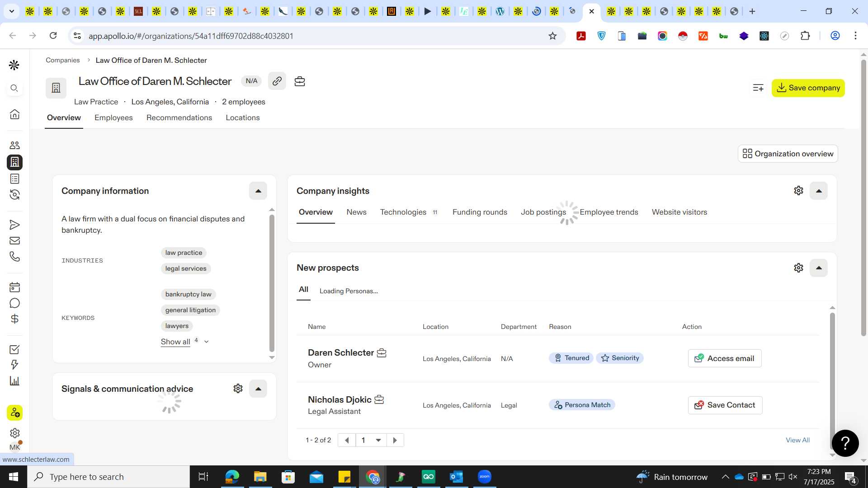Collapse the Company information panel
The width and height of the screenshot is (868, 488).
[258, 191]
